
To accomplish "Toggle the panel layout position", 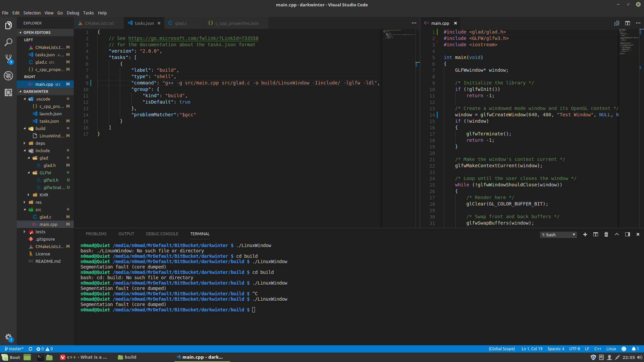I will pyautogui.click(x=628, y=234).
